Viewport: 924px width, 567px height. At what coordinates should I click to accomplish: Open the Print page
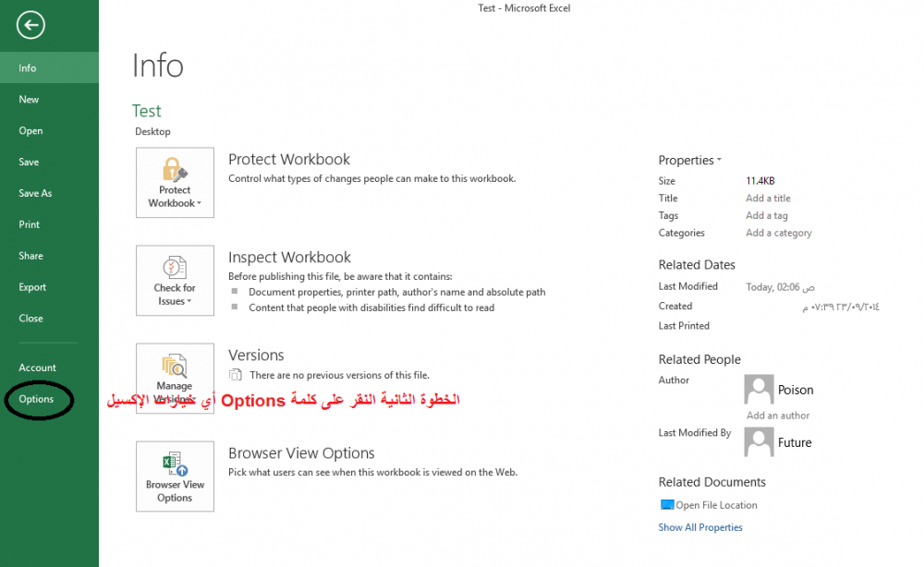coord(50,224)
